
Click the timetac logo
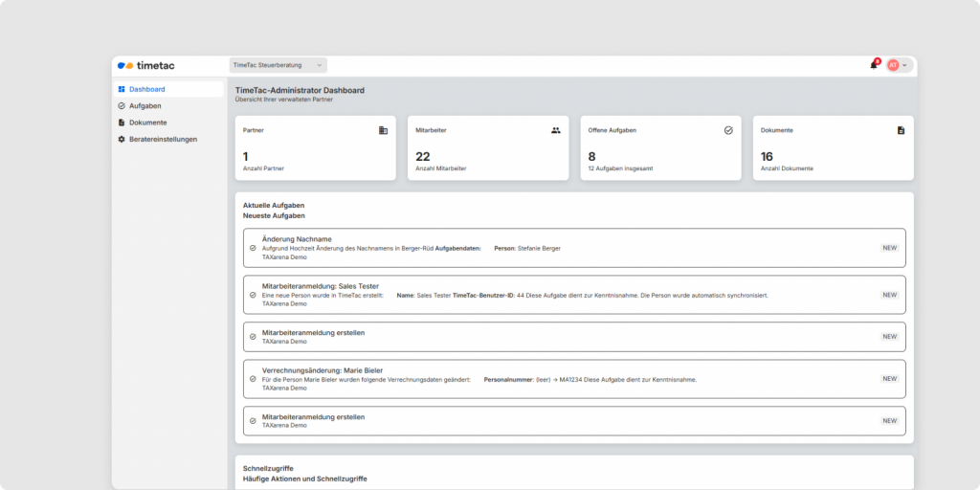click(x=145, y=65)
